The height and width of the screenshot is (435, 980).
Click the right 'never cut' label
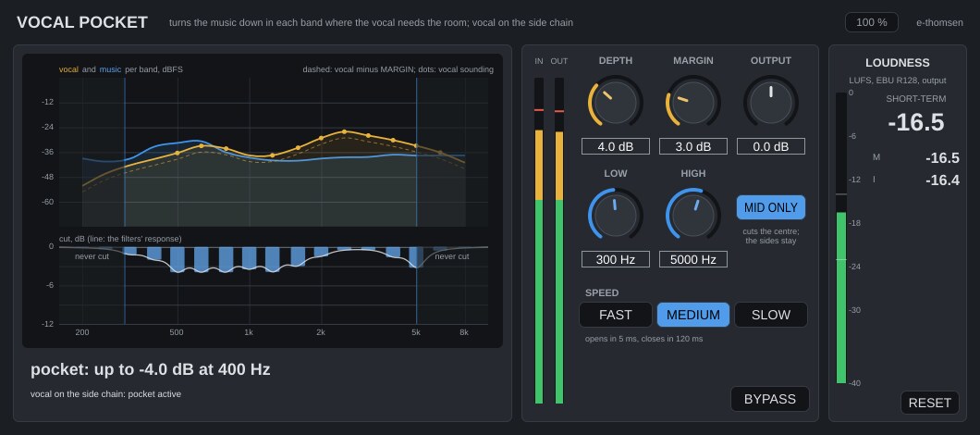[x=452, y=256]
